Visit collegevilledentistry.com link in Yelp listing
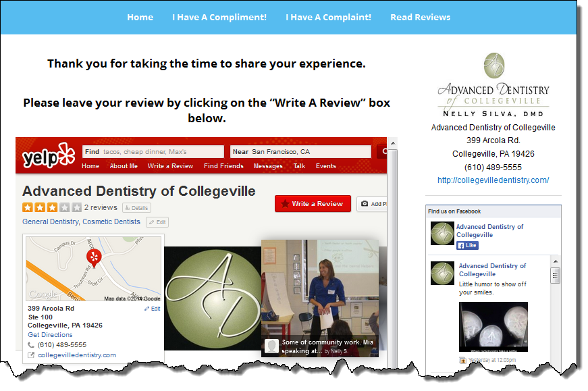588x391 pixels. click(77, 355)
